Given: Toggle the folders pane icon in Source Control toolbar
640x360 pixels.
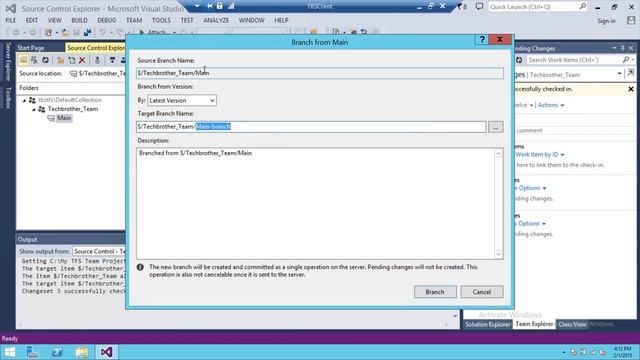Looking at the screenshot, I should (23, 60).
